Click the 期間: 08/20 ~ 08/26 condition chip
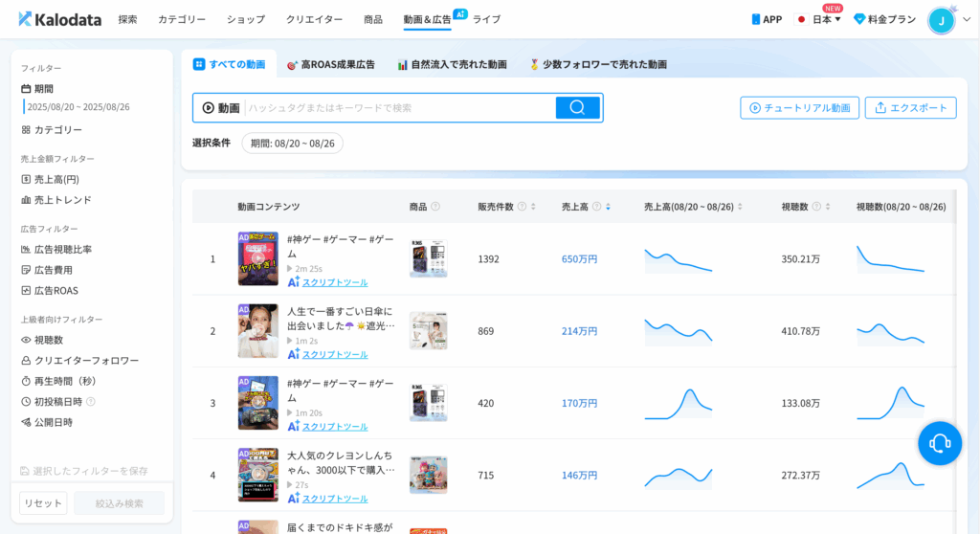This screenshot has height=534, width=980. point(293,144)
